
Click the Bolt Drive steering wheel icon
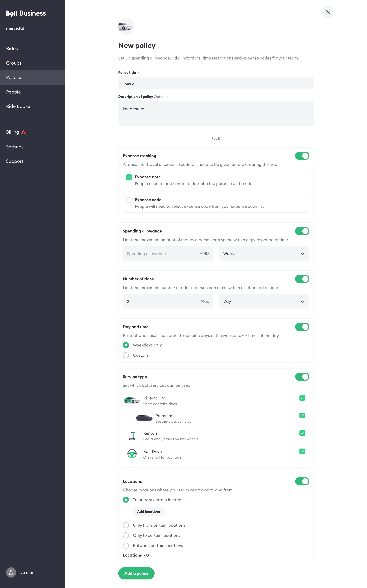coord(132,453)
